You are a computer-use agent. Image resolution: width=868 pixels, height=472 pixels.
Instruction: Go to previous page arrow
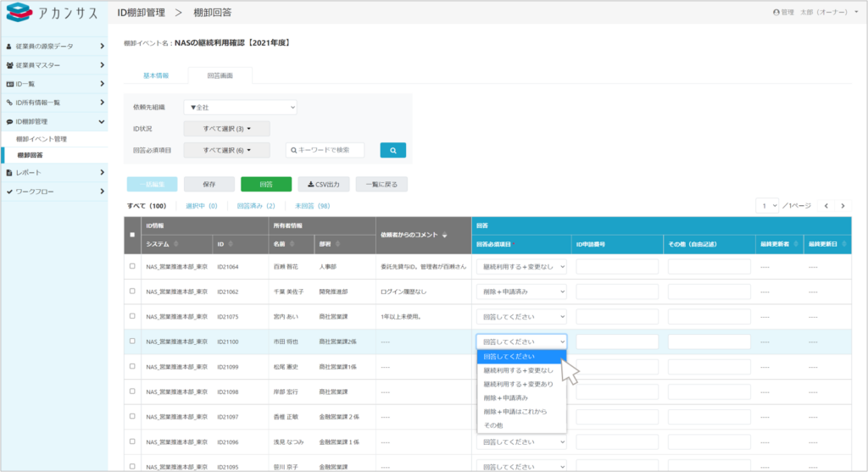pos(826,206)
